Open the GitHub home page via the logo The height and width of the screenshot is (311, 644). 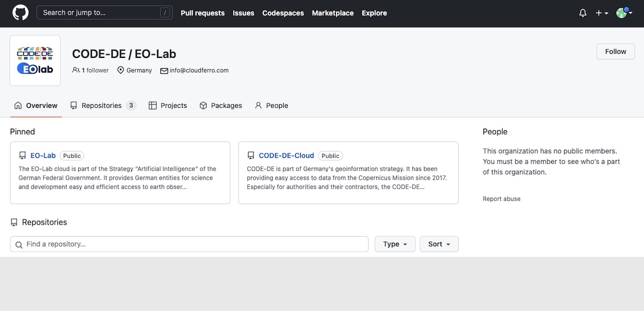pos(20,12)
